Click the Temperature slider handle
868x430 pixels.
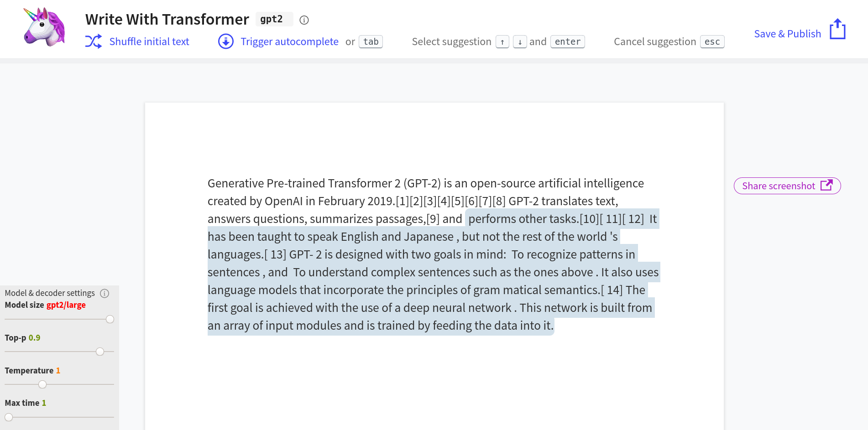click(42, 384)
